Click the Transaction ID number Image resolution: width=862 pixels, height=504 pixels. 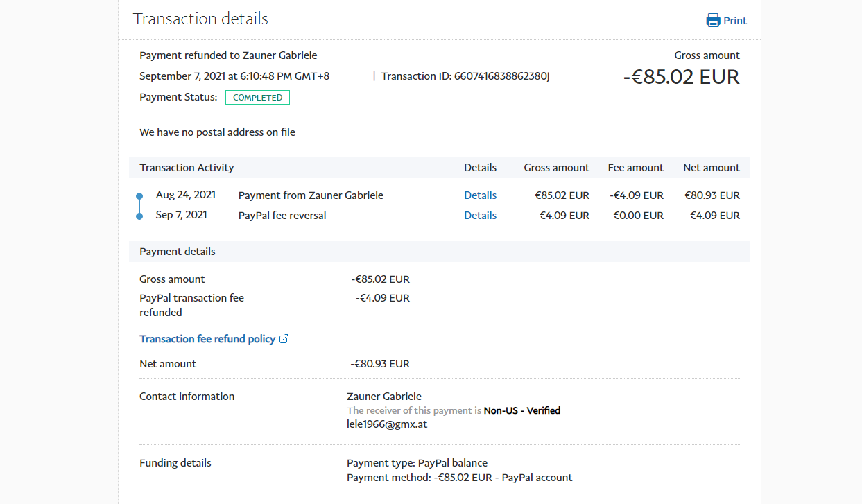click(x=501, y=76)
